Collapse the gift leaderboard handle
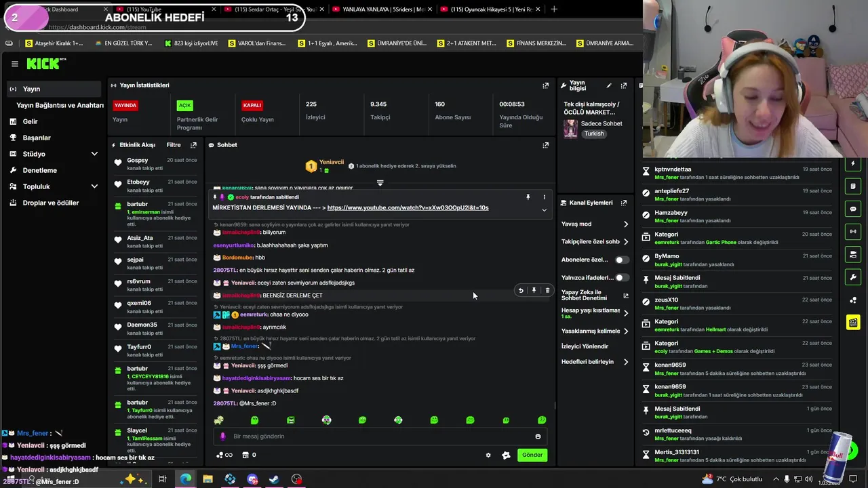The width and height of the screenshot is (868, 488). tap(380, 183)
